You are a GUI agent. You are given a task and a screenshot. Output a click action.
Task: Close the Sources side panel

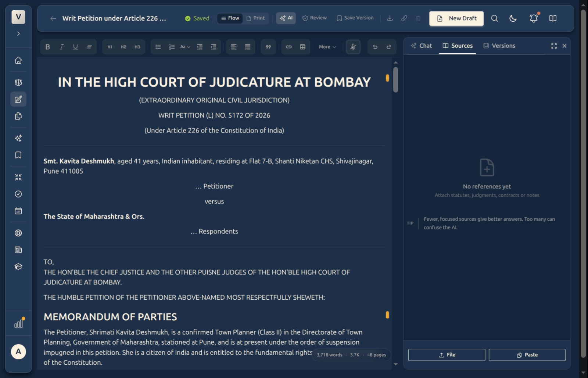564,46
